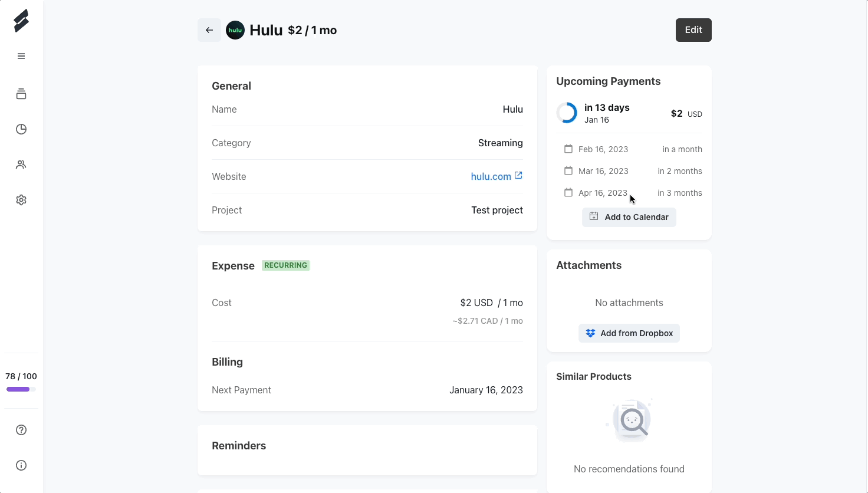Click the 78 / 100 usage counter

(21, 376)
